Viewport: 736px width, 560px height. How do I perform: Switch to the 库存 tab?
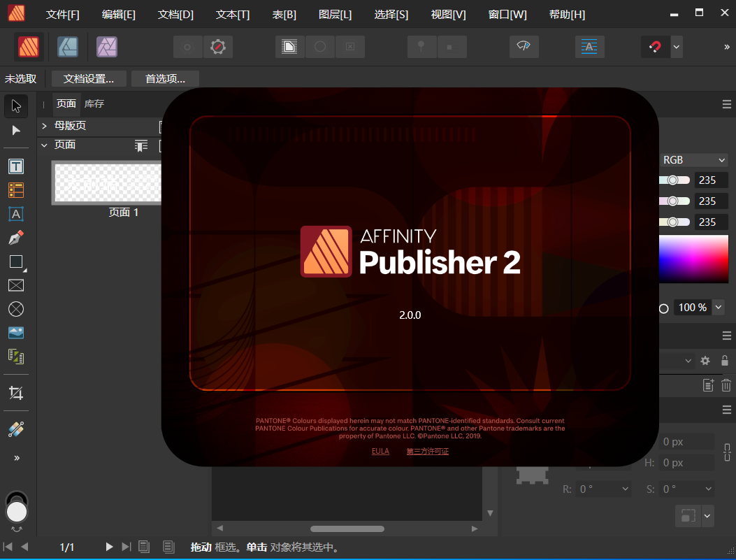coord(94,103)
